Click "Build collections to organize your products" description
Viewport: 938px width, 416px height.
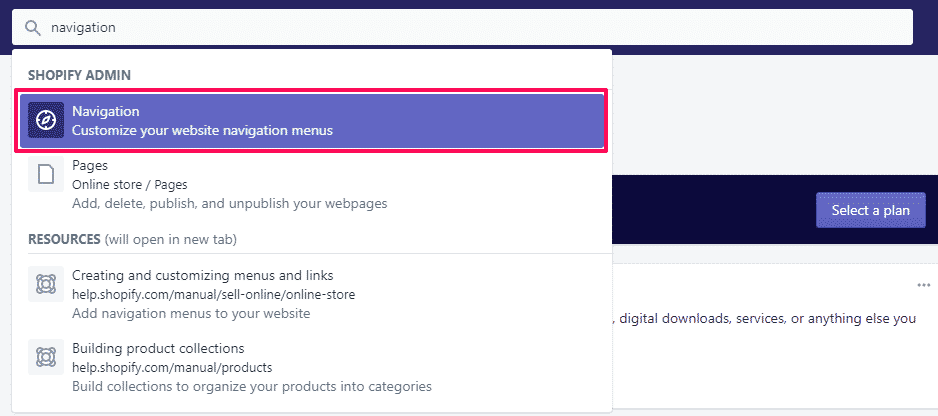point(251,386)
